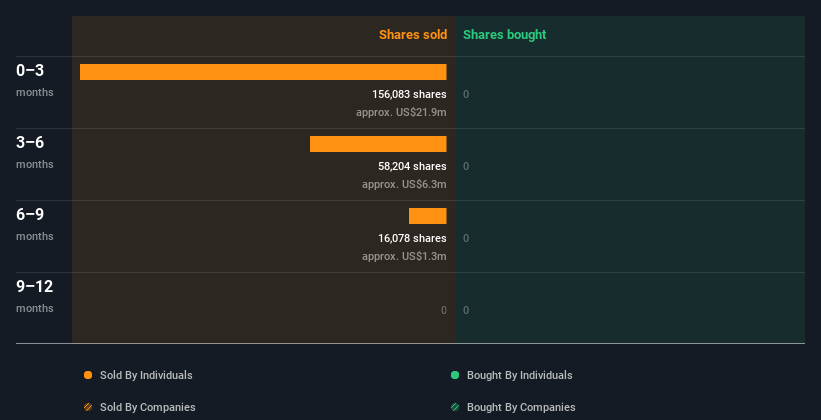Click the Shares bought column header
Viewport: 821px width, 420px height.
pos(504,35)
